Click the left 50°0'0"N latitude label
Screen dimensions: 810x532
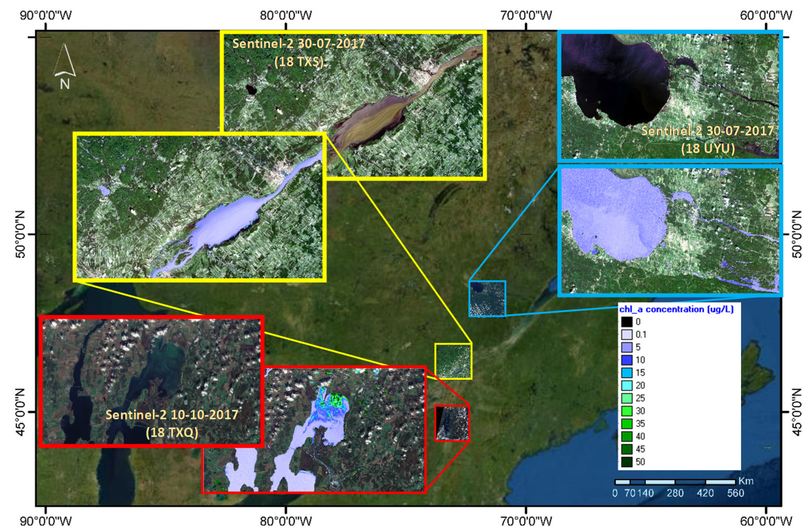20,234
